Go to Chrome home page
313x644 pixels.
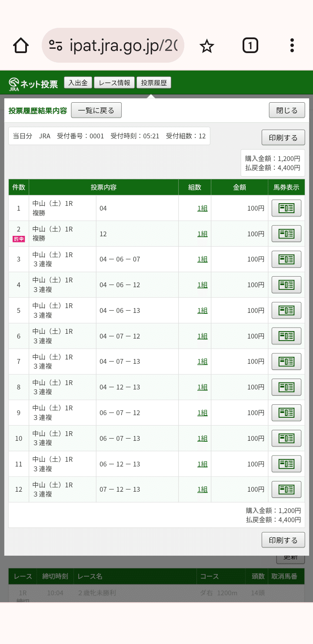click(x=21, y=45)
